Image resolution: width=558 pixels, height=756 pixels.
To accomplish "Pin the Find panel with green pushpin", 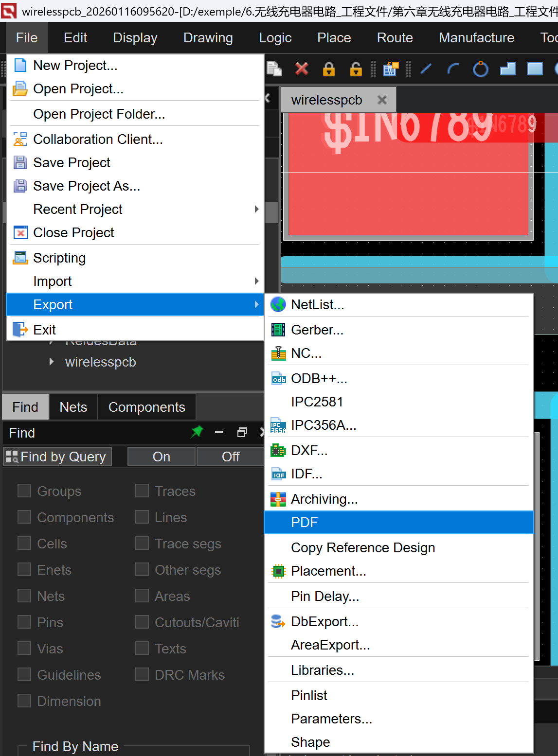I will coord(197,432).
